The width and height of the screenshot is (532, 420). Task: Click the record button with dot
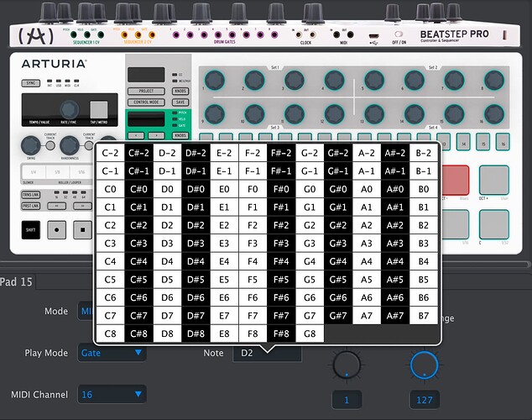coord(57,230)
